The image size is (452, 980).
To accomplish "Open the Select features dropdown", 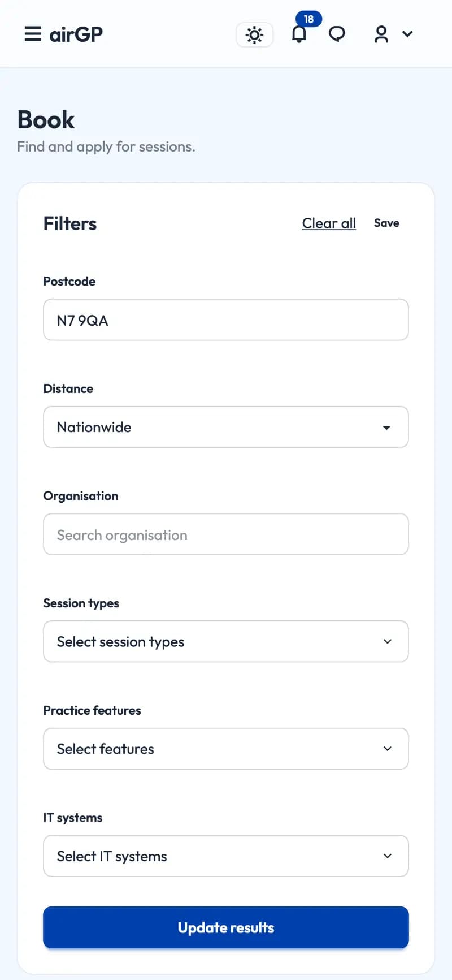I will pos(226,749).
